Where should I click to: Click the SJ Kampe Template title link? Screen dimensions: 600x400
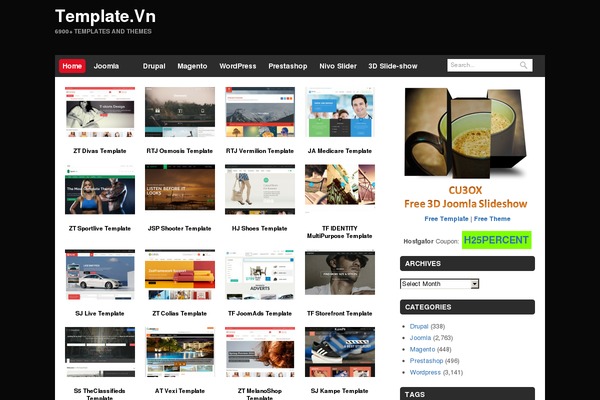(x=340, y=391)
